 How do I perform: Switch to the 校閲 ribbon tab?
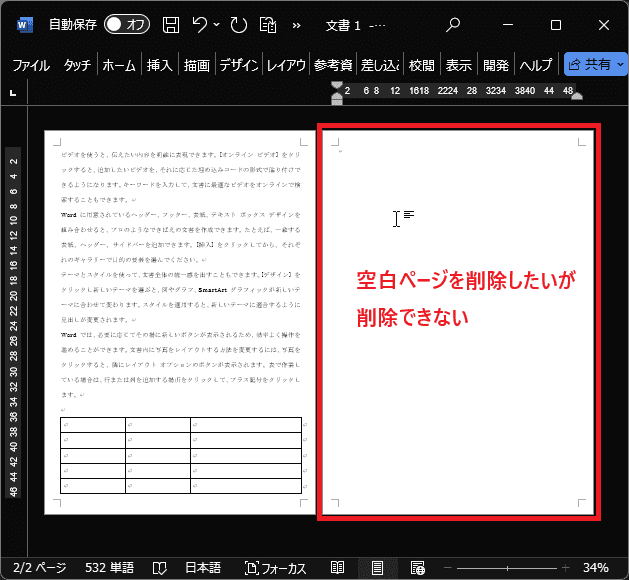tap(422, 65)
